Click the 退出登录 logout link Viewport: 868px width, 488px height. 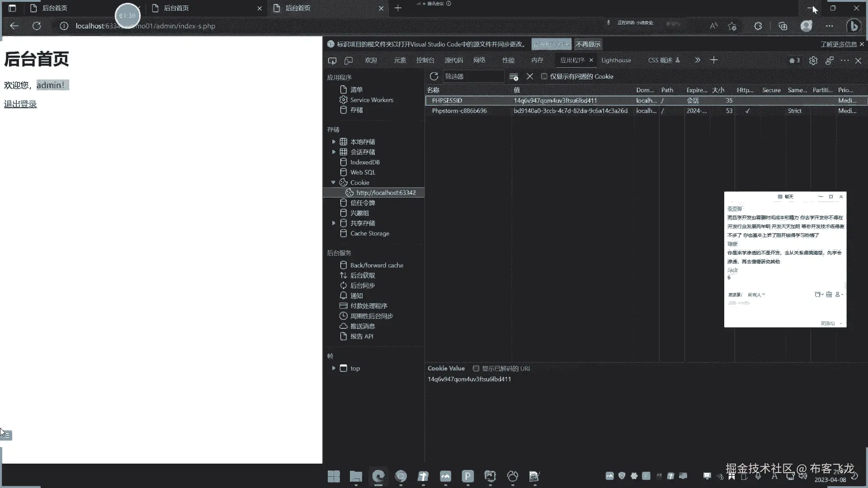pyautogui.click(x=20, y=104)
